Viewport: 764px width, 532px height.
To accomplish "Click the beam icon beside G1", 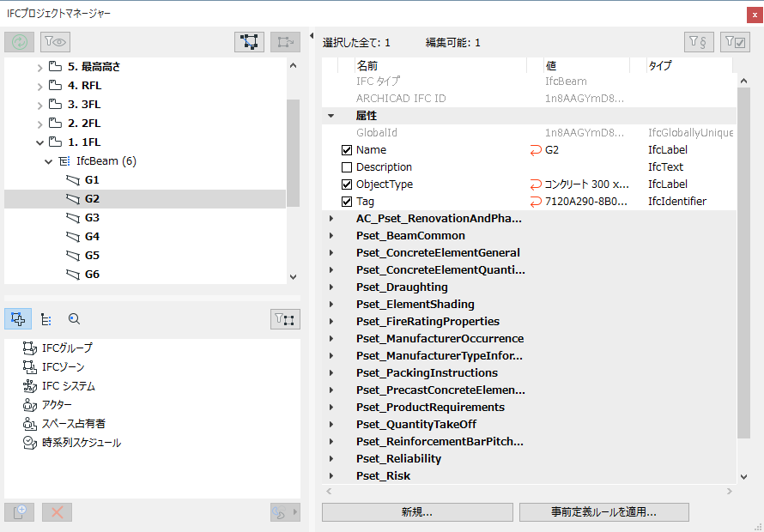I will point(73,180).
